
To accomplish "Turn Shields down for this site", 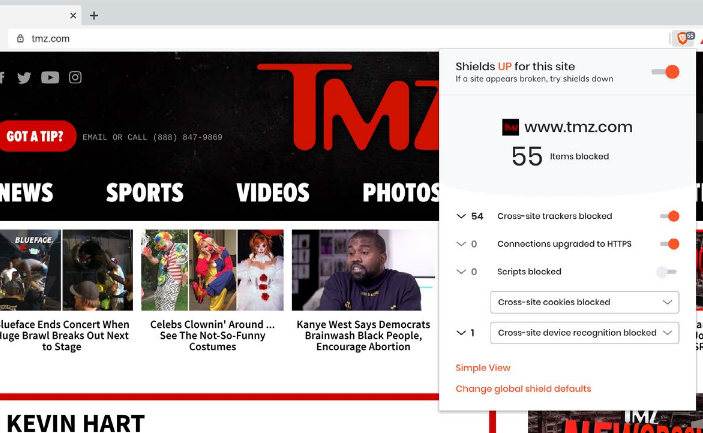I will pyautogui.click(x=666, y=72).
